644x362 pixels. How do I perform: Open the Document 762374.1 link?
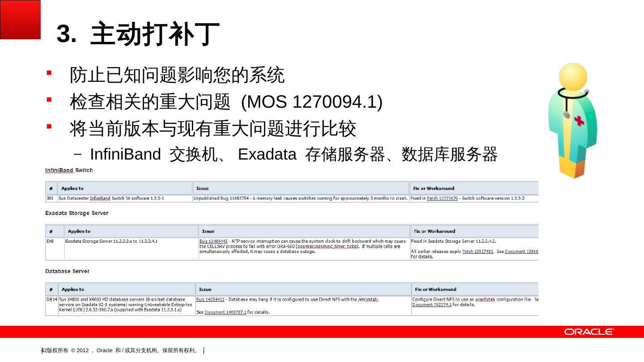[432, 305]
